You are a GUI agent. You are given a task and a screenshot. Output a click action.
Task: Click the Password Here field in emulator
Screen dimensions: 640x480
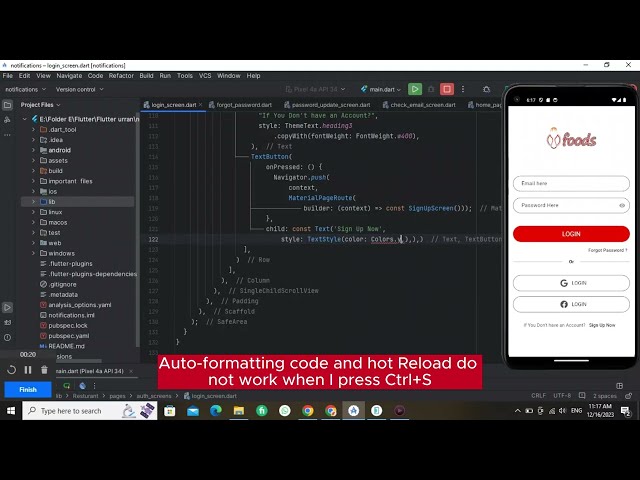[x=571, y=205]
